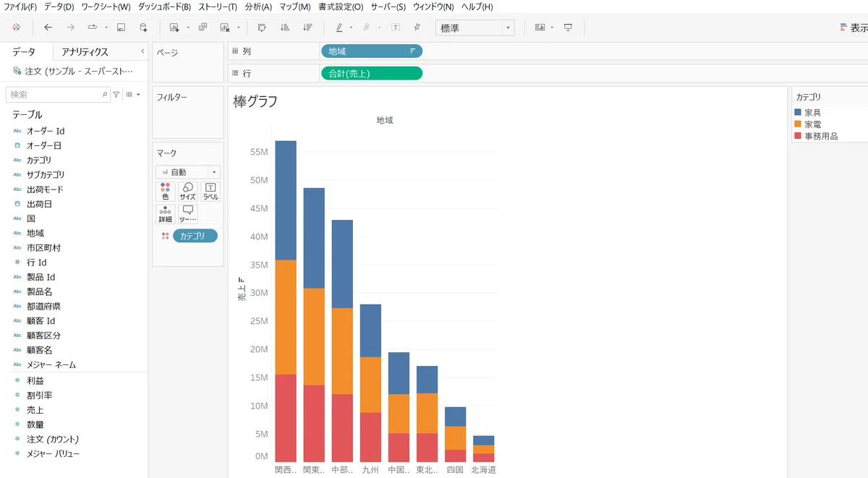Screen dimensions: 868x478
Task: Click the 北海道 axis label
Action: pos(484,470)
